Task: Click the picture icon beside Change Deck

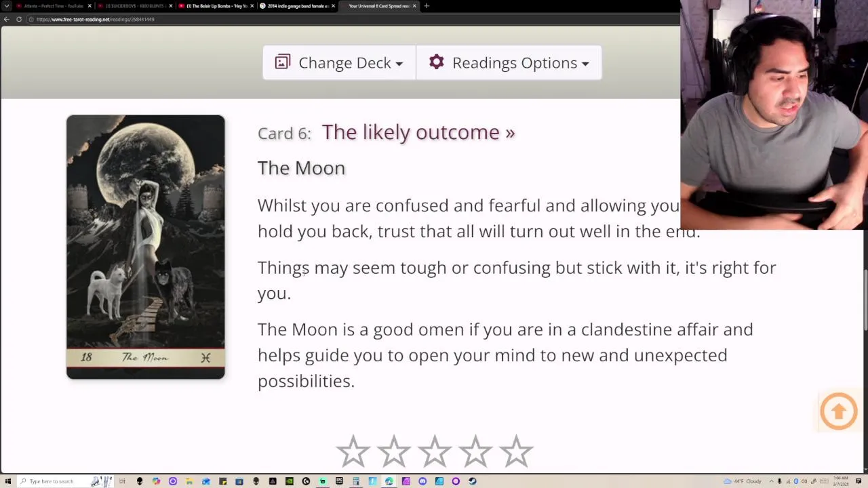Action: click(283, 62)
